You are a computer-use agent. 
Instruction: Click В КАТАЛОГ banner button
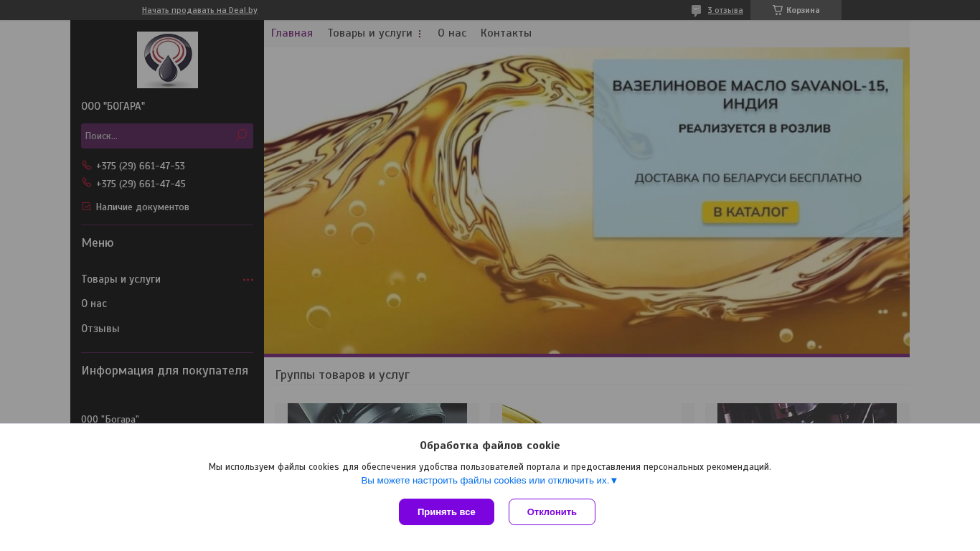(750, 212)
